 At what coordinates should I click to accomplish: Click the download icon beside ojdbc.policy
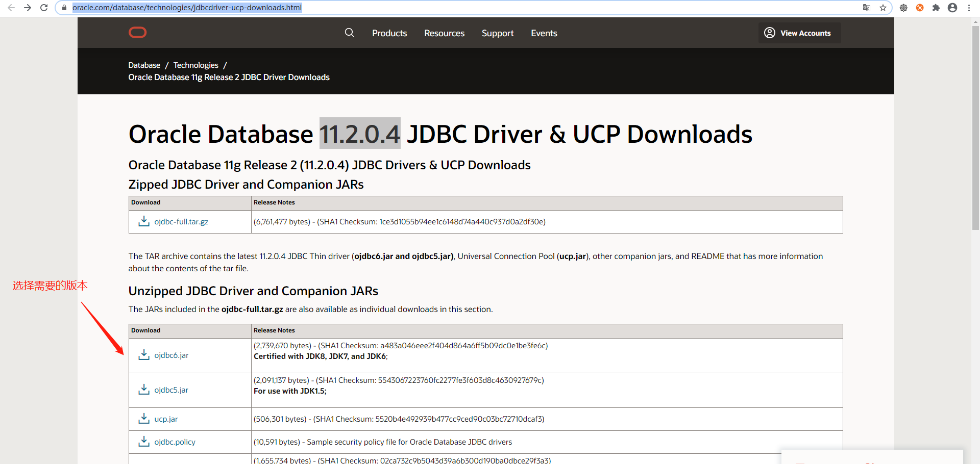point(144,442)
